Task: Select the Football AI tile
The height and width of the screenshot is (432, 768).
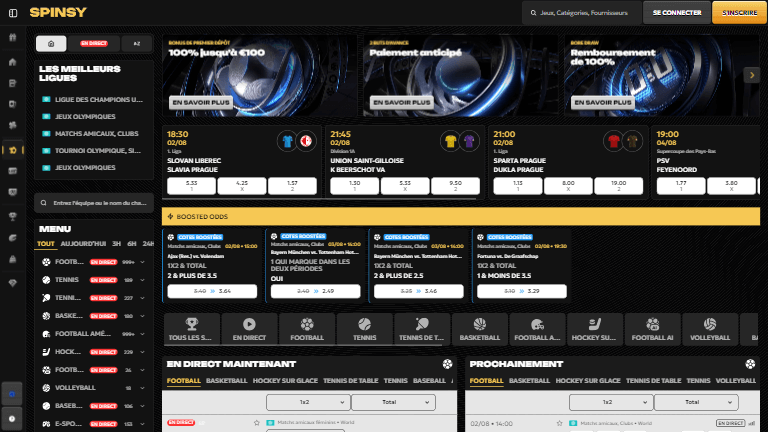Action: click(652, 329)
